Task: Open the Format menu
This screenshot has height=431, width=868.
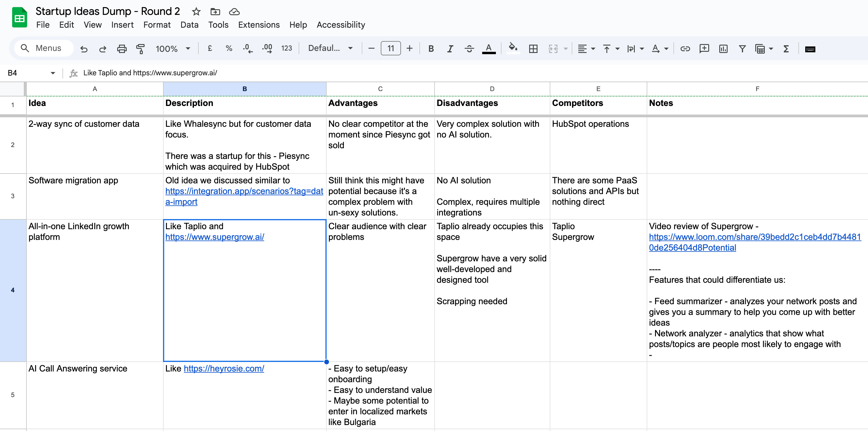Action: click(x=157, y=25)
